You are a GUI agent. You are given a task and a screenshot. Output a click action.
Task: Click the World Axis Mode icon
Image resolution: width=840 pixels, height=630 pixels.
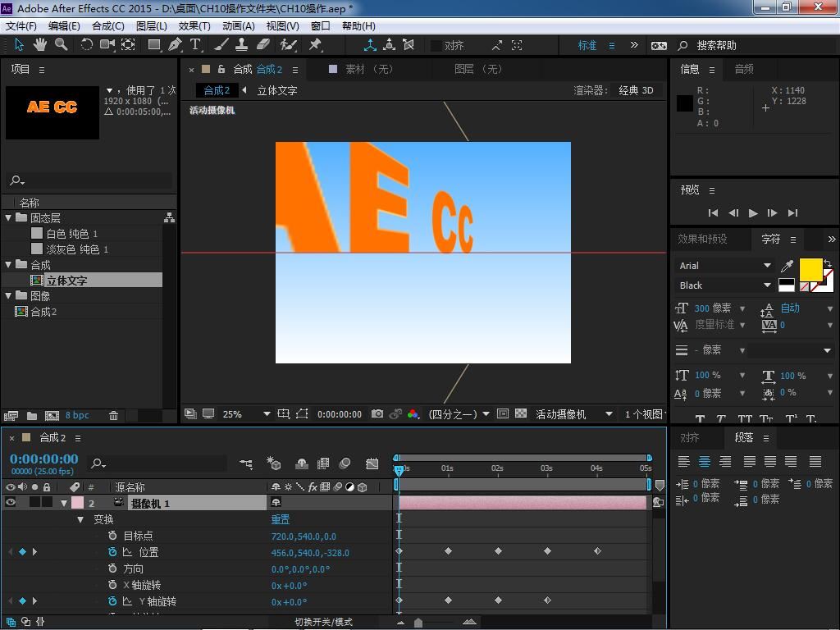pyautogui.click(x=390, y=46)
